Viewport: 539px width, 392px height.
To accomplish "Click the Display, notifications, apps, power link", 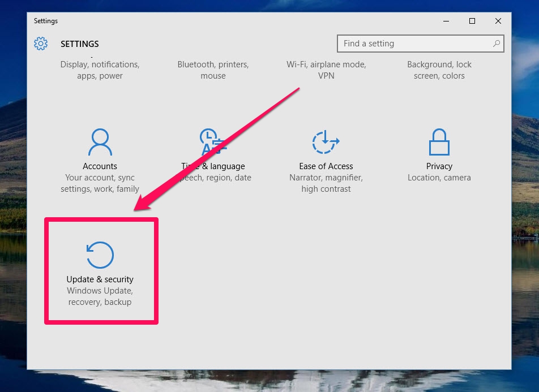I will [100, 70].
